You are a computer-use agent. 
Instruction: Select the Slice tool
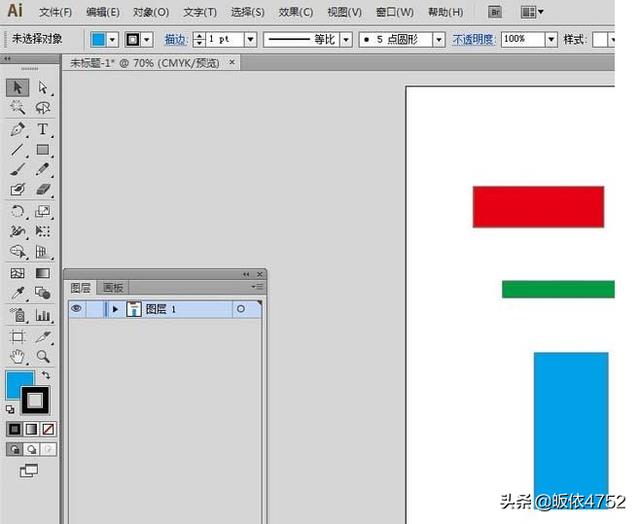pos(42,337)
